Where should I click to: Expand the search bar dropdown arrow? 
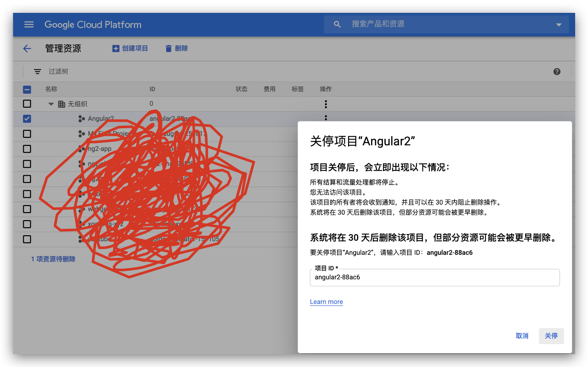pos(559,24)
